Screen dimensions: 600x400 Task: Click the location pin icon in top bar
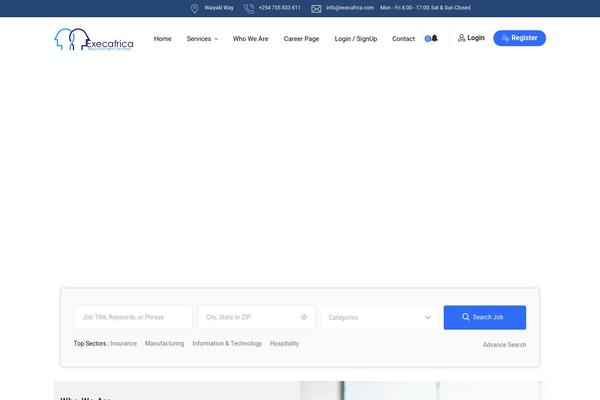tap(194, 8)
